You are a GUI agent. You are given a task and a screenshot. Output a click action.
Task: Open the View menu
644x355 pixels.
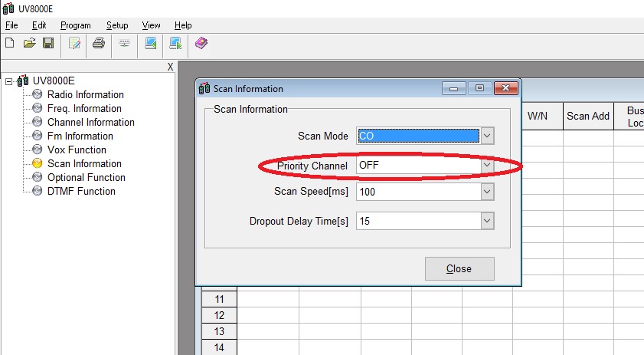point(151,25)
